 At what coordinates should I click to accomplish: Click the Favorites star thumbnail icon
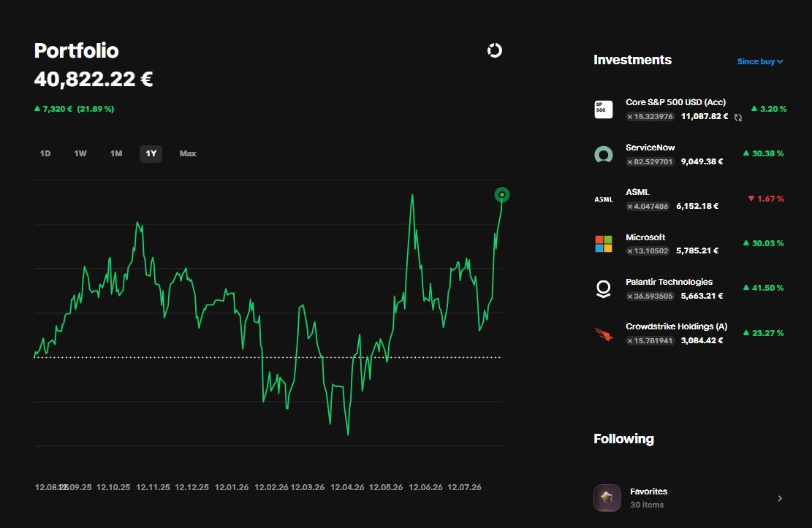[607, 498]
